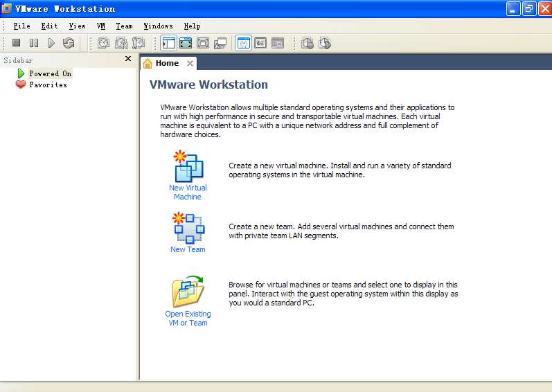Select Powered On in sidebar
This screenshot has width=552, height=392.
(50, 73)
